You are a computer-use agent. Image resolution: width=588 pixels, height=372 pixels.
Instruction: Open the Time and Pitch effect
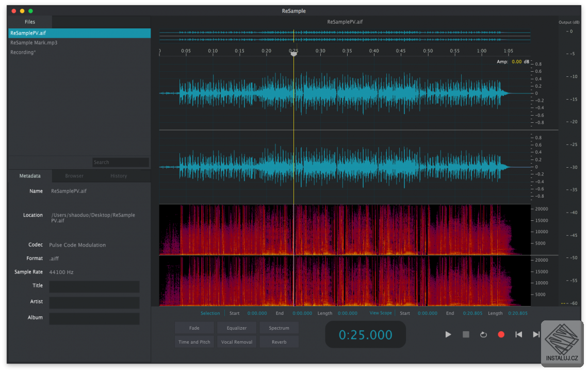[x=194, y=342]
